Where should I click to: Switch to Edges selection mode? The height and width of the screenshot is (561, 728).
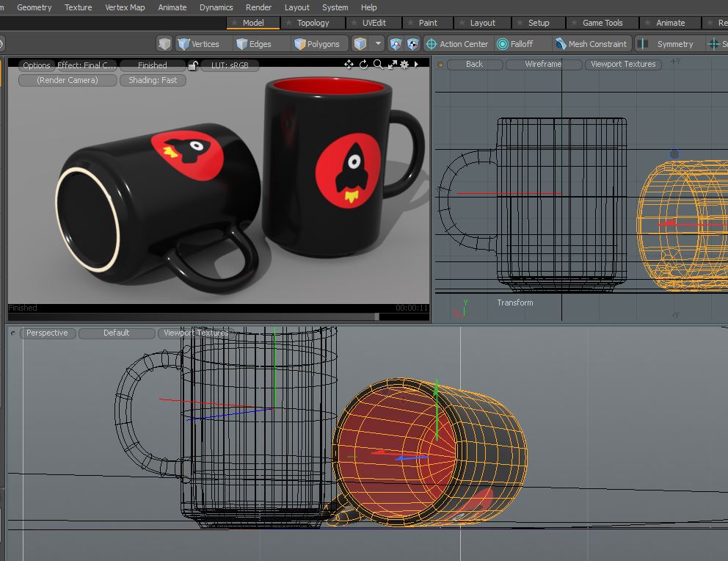253,44
